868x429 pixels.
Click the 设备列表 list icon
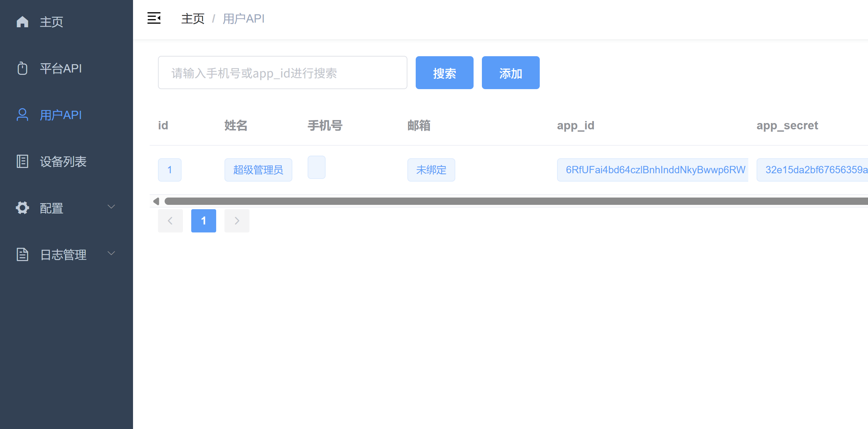point(22,161)
